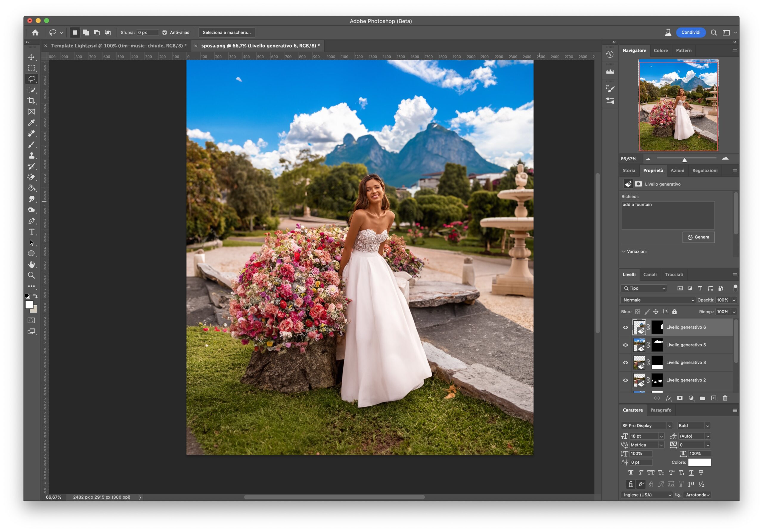Select the Move tool
The height and width of the screenshot is (532, 763).
coord(31,57)
